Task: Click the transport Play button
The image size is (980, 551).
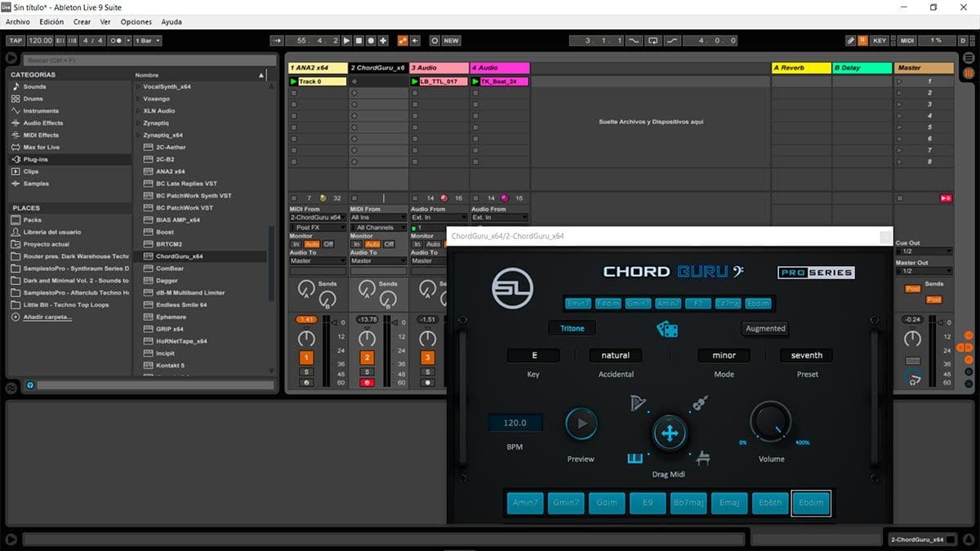Action: pos(346,40)
